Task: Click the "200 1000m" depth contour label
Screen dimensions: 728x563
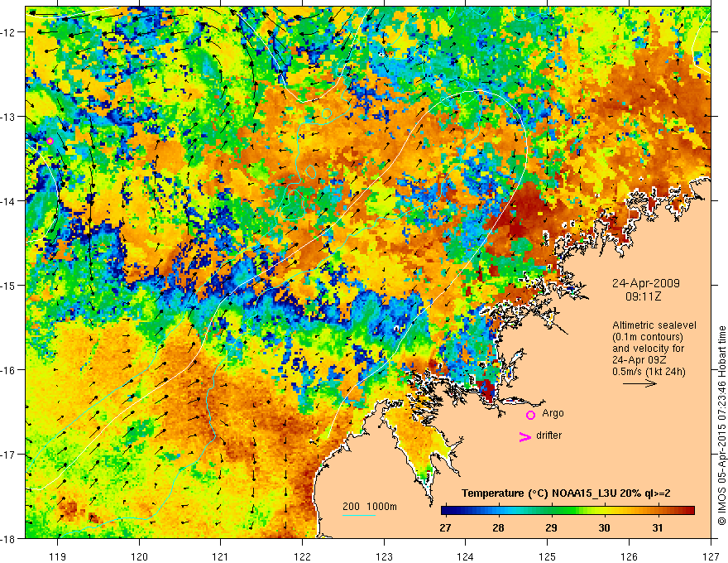Action: click(x=370, y=507)
